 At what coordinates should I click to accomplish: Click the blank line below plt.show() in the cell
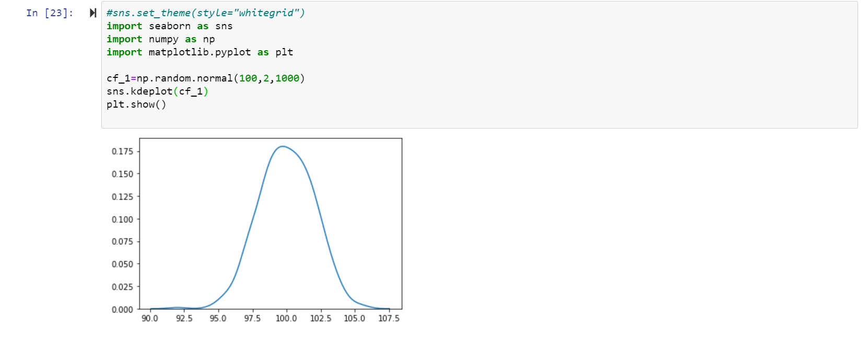coord(479,118)
